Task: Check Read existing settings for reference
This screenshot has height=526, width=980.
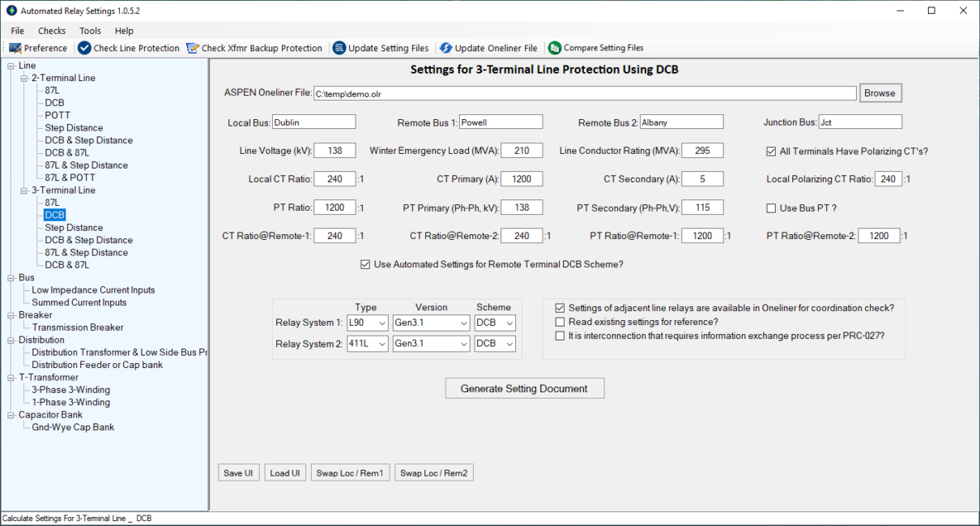Action: [x=559, y=322]
